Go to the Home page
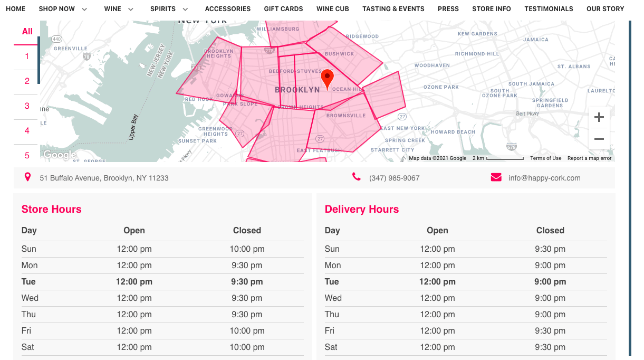644x360 pixels. (x=16, y=9)
